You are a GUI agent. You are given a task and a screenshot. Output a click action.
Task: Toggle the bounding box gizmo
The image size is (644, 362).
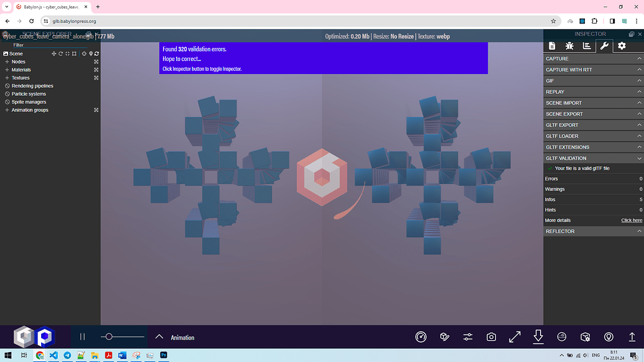(x=75, y=53)
